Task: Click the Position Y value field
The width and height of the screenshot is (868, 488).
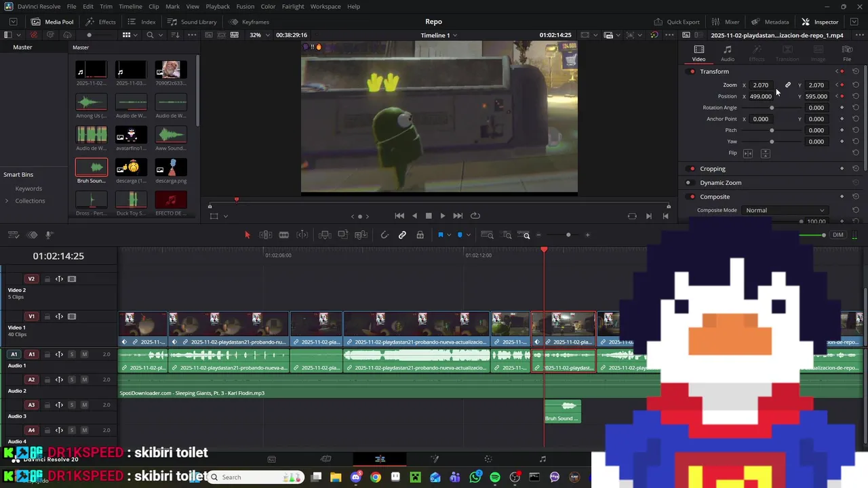Action: click(816, 96)
